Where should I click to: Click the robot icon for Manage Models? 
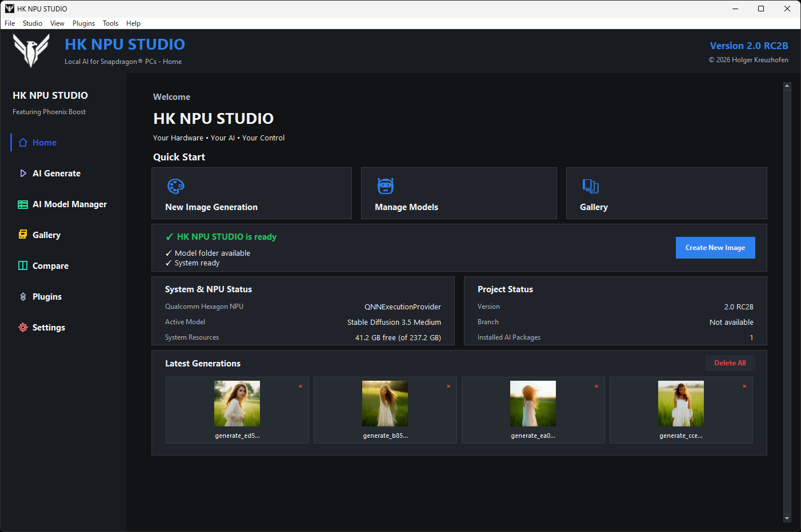(x=386, y=186)
